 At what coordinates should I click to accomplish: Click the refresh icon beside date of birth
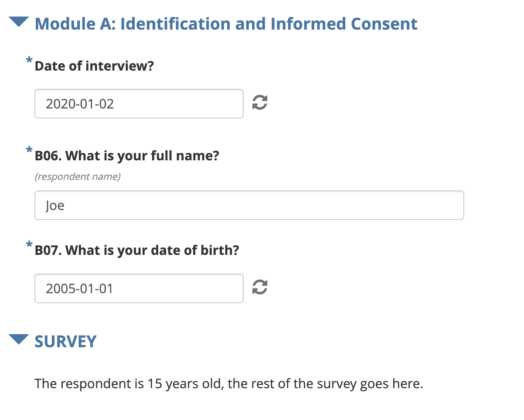click(x=260, y=287)
